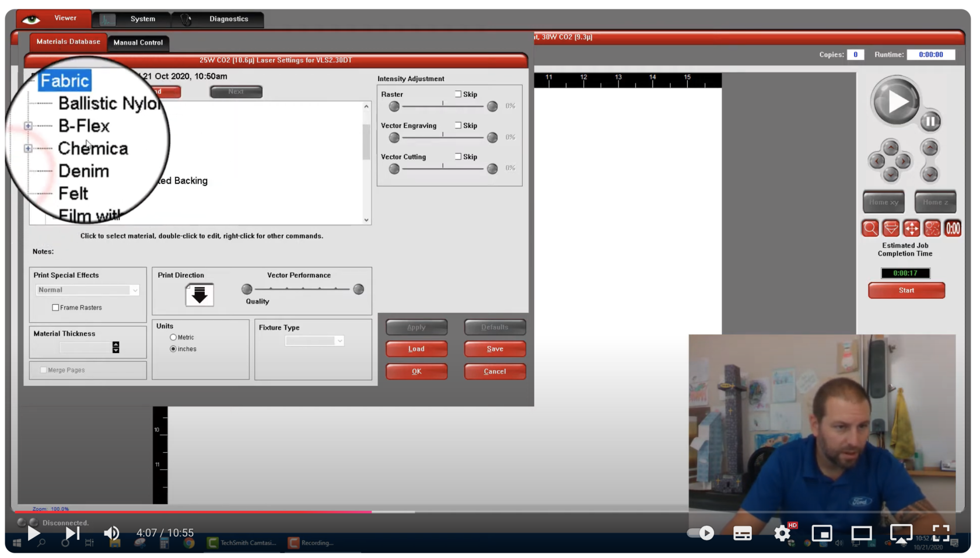Adjust the Vector Performance Quality slider
Viewport: 980px width, 558px height.
[x=303, y=289]
